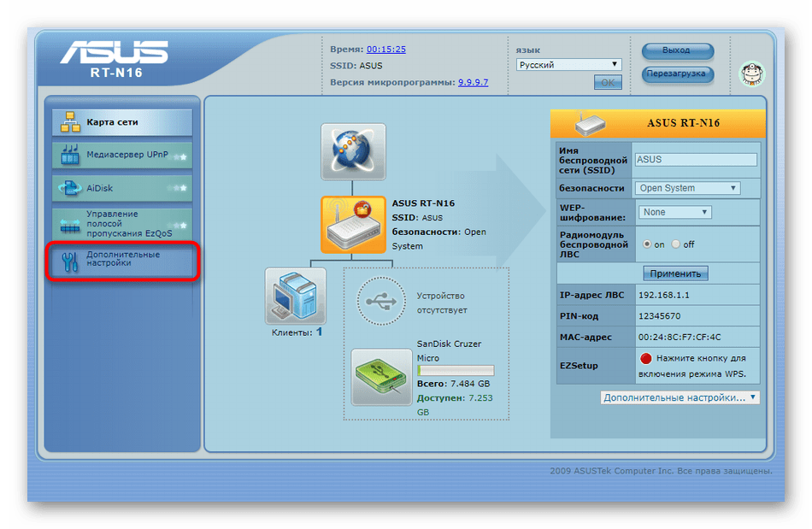Open Управление полосой пропускания EzQoS

[122, 224]
